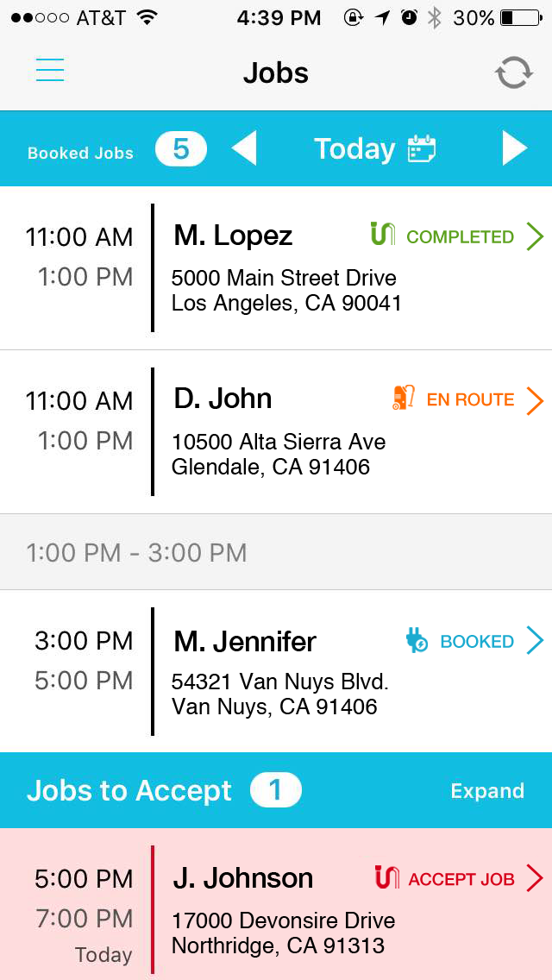Open D. John job via orange chevron
Viewport: 552px width, 980px height.
[x=535, y=399]
